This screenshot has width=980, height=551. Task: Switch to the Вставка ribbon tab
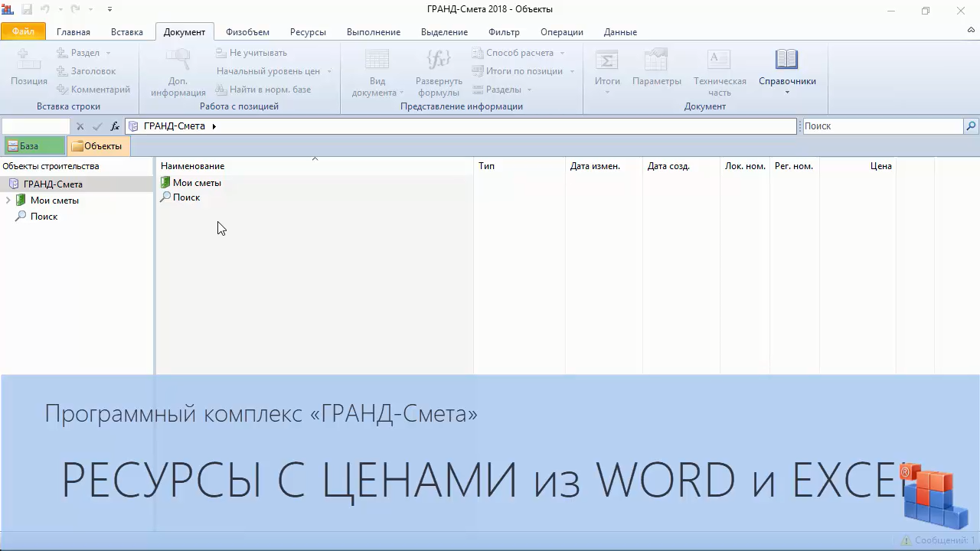(127, 32)
